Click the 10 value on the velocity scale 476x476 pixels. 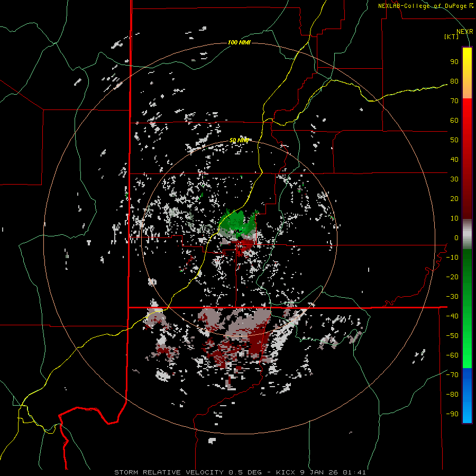tap(454, 218)
